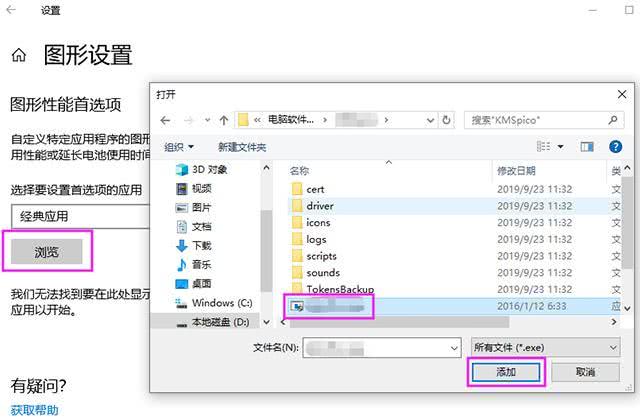Go up one folder level arrow

point(224,120)
